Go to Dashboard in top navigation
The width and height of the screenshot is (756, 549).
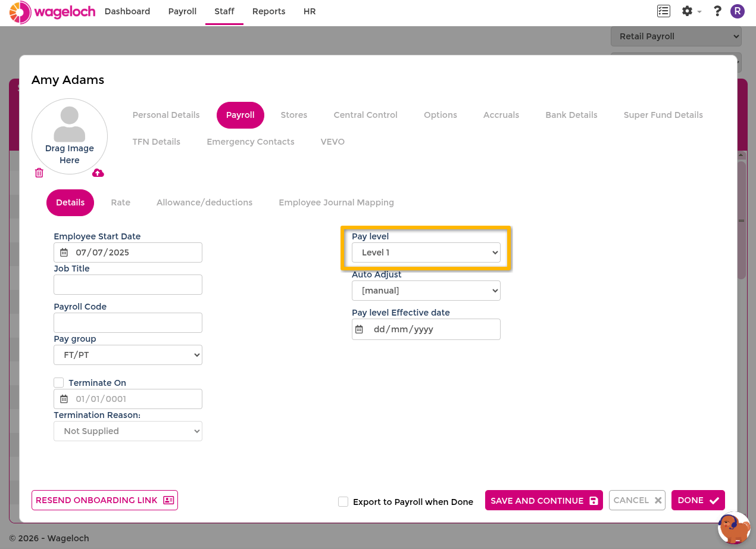pos(127,11)
